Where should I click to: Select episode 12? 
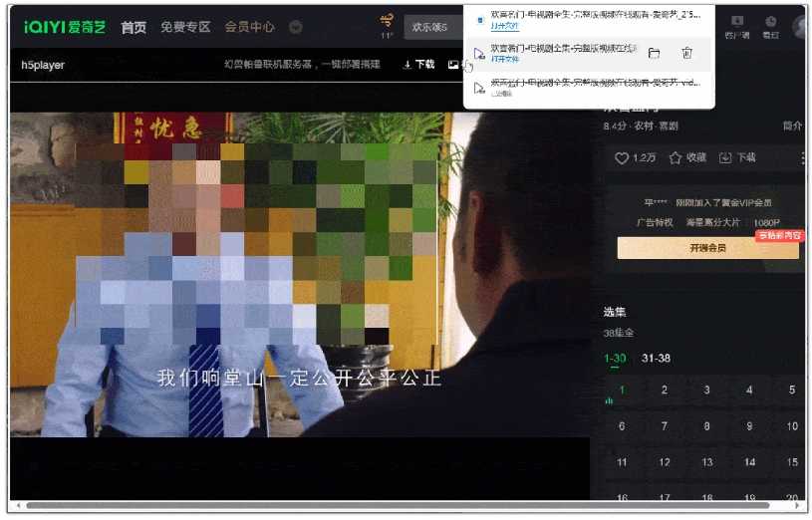[665, 462]
